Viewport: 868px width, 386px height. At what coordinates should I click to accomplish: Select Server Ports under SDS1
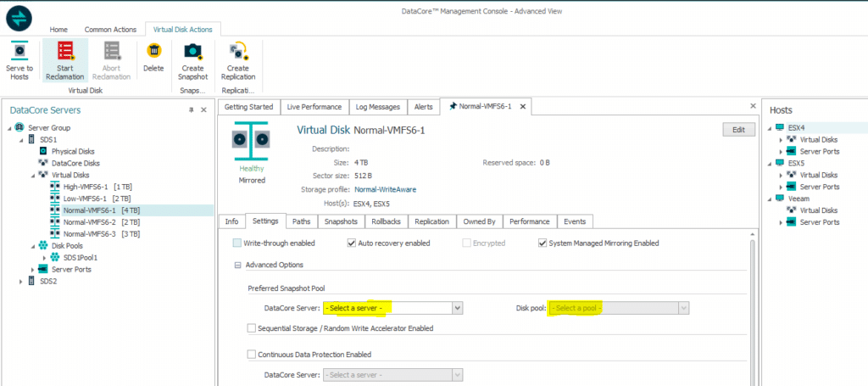[71, 269]
